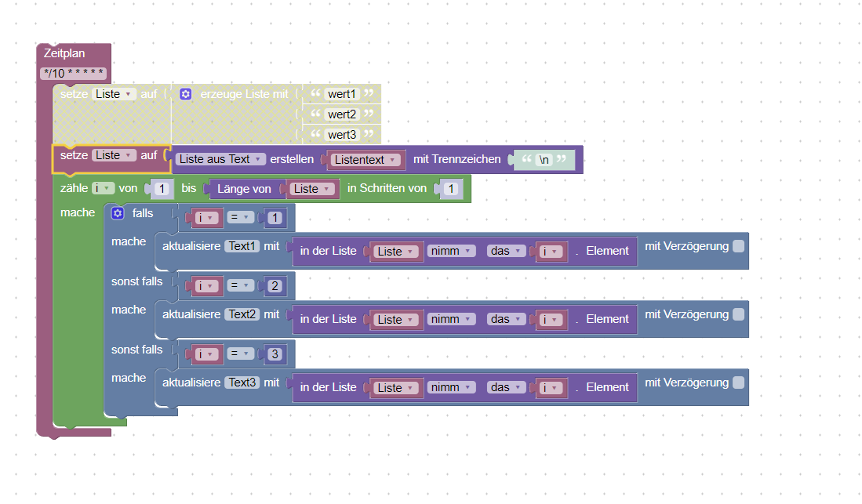
Task: Open the Liste dropdown in the Text1 row
Action: click(x=396, y=251)
